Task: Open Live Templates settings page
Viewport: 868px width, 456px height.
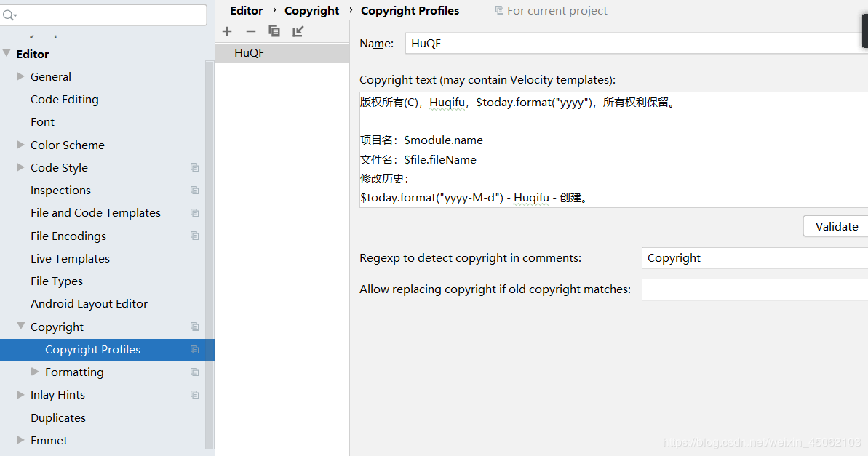Action: pyautogui.click(x=71, y=258)
